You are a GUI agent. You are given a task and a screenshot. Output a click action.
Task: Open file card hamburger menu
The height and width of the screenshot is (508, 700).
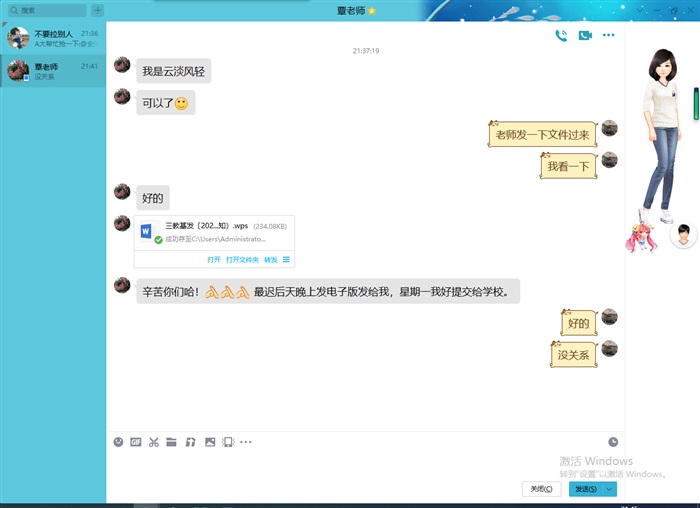click(x=287, y=259)
